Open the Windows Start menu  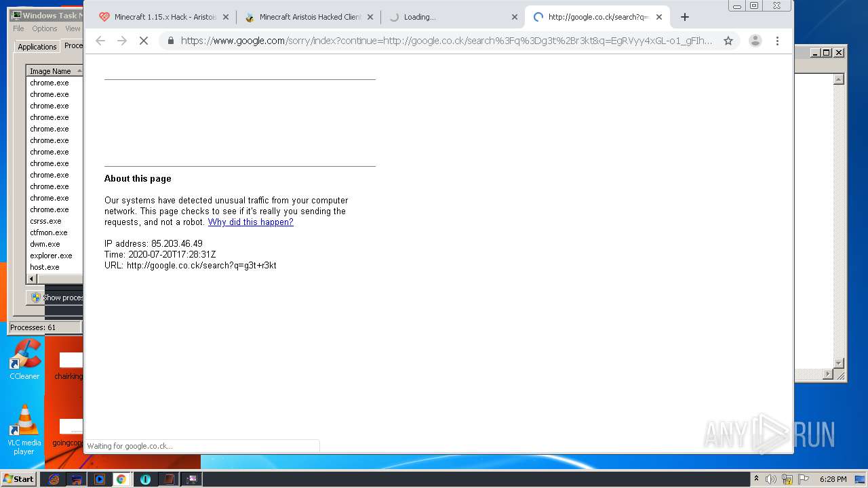pos(18,479)
